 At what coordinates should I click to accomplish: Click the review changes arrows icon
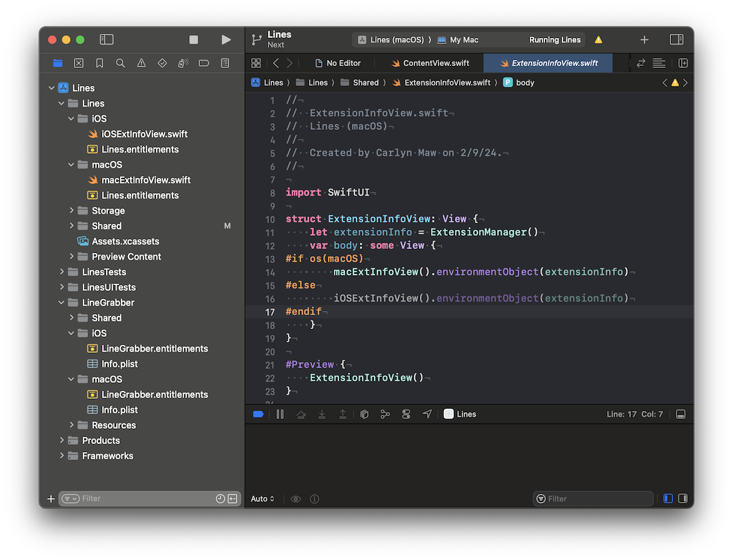[x=641, y=63]
